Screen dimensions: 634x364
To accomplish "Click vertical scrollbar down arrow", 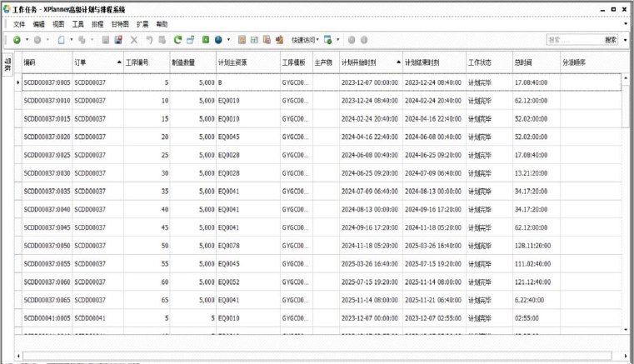I will click(x=626, y=330).
